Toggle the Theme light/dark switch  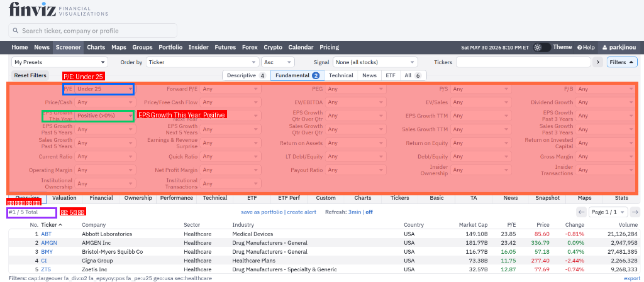point(541,47)
